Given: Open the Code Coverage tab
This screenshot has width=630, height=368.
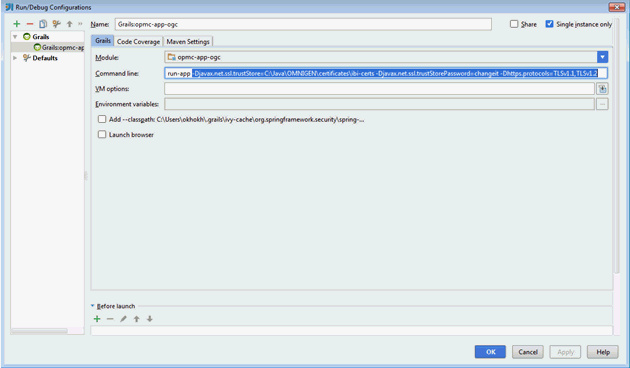Looking at the screenshot, I should 138,41.
